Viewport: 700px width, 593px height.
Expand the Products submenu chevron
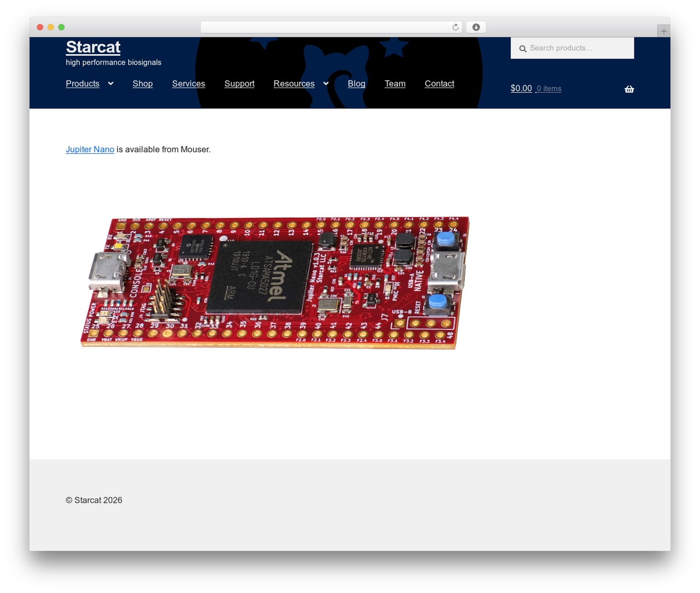click(x=110, y=83)
